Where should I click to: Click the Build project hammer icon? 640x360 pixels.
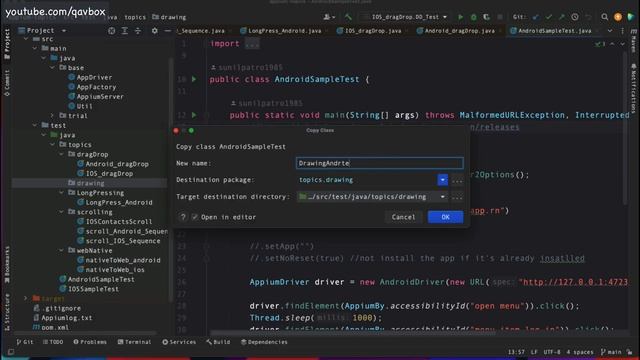click(348, 17)
